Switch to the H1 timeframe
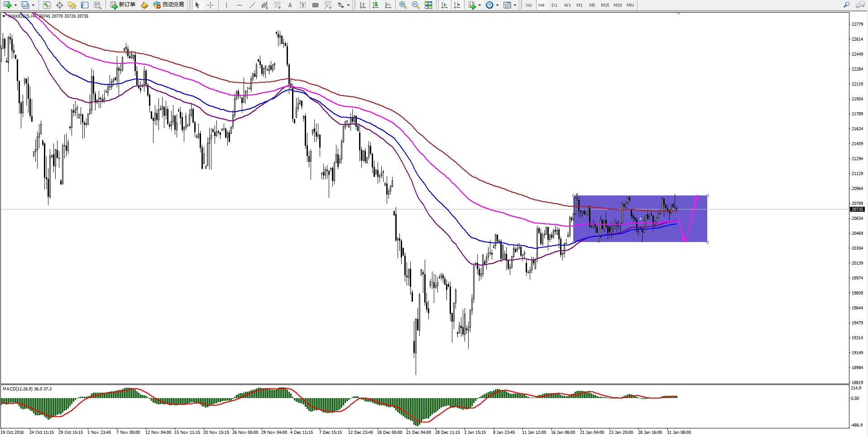Viewport: 868px width, 437px height. pyautogui.click(x=529, y=5)
